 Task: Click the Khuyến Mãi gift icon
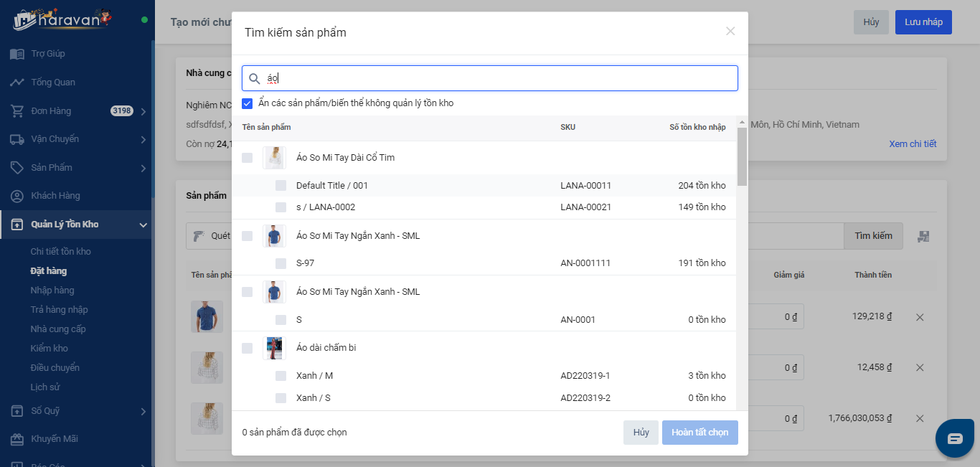17,439
